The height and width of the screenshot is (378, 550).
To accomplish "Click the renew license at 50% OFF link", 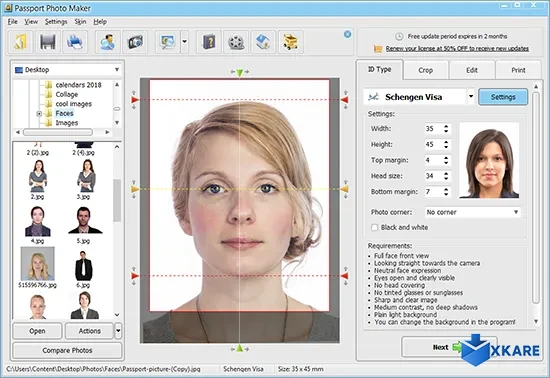I will (x=457, y=48).
